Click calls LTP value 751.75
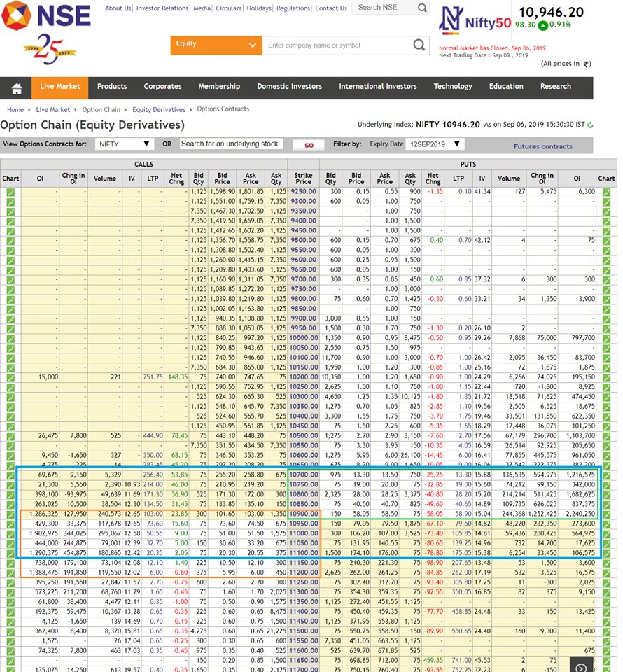The width and height of the screenshot is (623, 672). click(x=153, y=377)
